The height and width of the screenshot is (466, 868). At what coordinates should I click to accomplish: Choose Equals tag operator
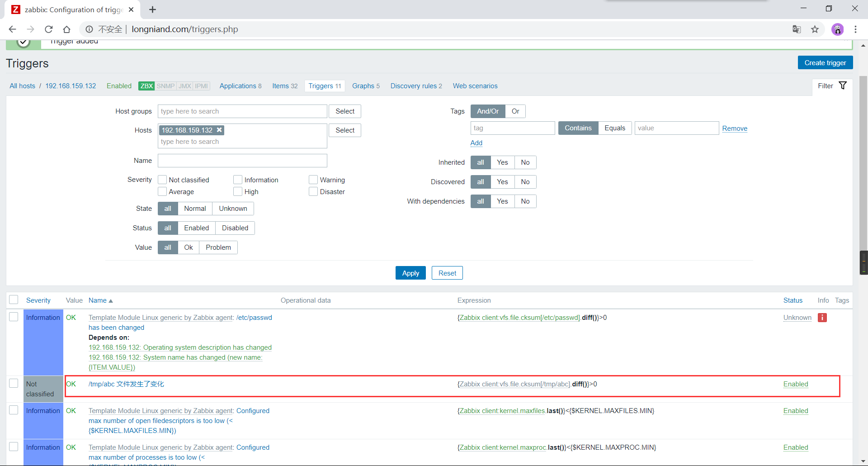tap(615, 128)
